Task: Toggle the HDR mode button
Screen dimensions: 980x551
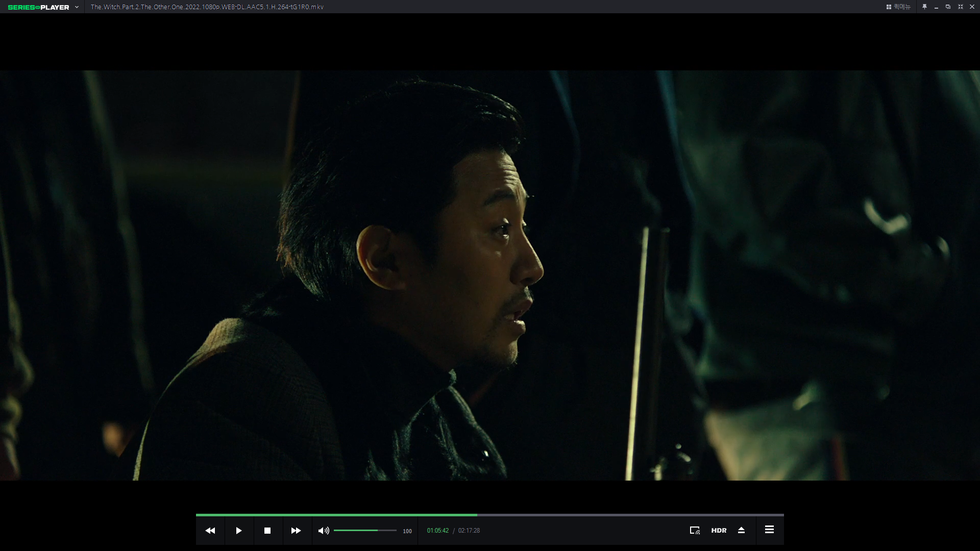Action: (x=719, y=531)
